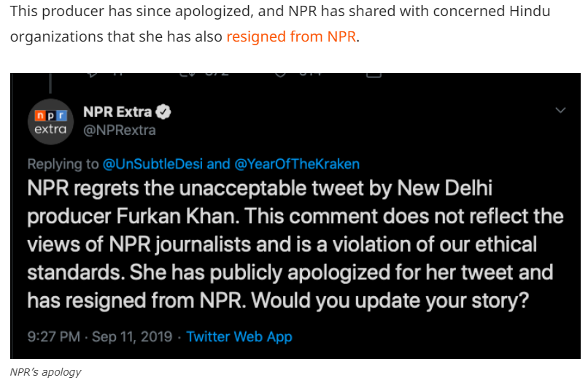
Task: Click the verified checkmark badge
Action: point(165,112)
